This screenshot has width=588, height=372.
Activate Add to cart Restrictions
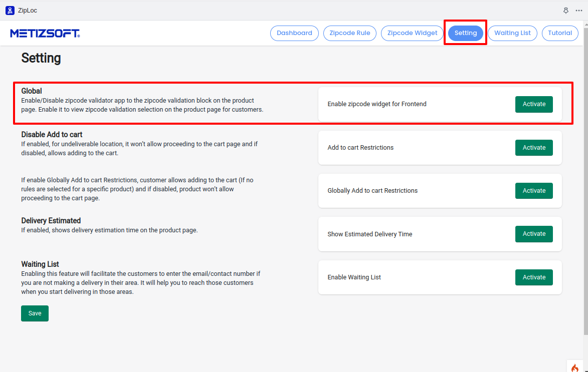click(534, 148)
